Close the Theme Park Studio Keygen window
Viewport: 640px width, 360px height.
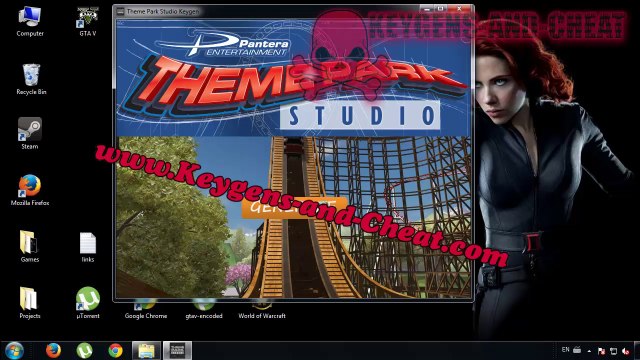tap(460, 9)
